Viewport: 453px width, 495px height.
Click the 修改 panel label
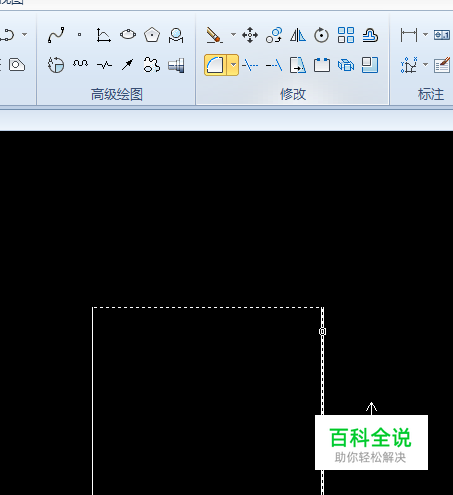(x=293, y=94)
